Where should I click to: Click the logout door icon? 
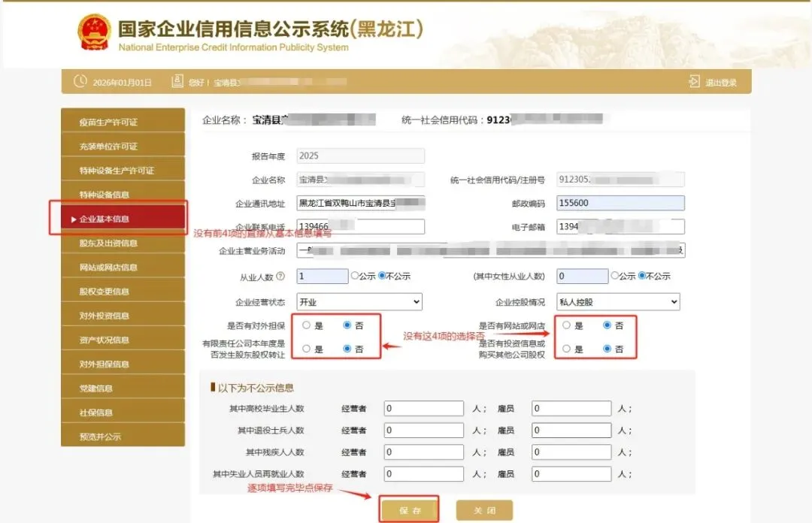click(x=694, y=82)
